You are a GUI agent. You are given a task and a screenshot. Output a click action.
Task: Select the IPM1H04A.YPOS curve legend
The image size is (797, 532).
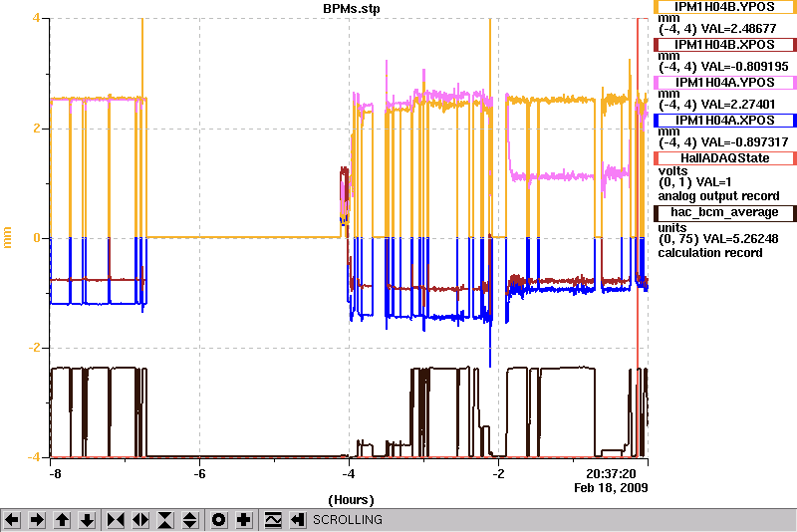click(x=725, y=83)
